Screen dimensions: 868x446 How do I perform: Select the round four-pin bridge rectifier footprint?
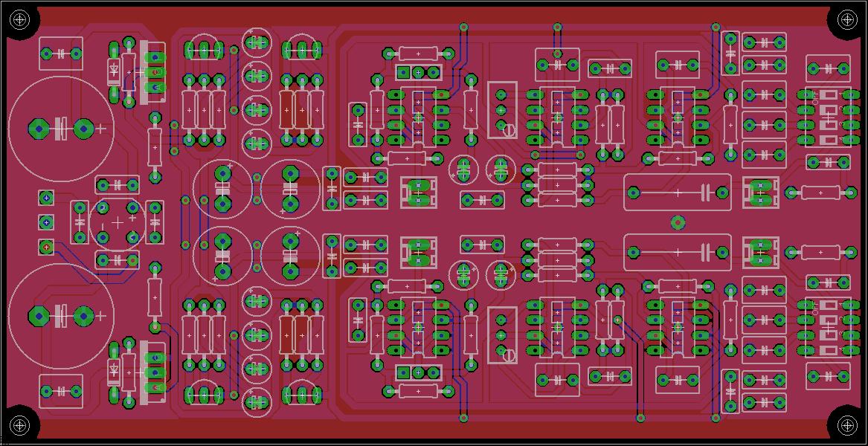click(x=118, y=222)
